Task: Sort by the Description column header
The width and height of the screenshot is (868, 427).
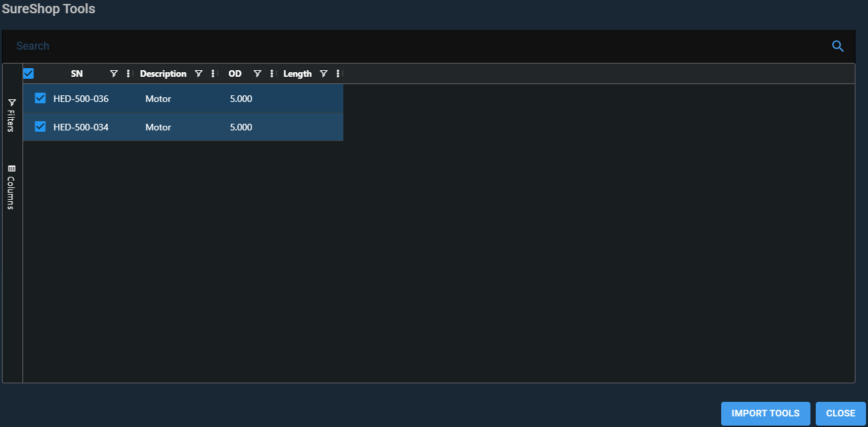Action: [x=163, y=73]
